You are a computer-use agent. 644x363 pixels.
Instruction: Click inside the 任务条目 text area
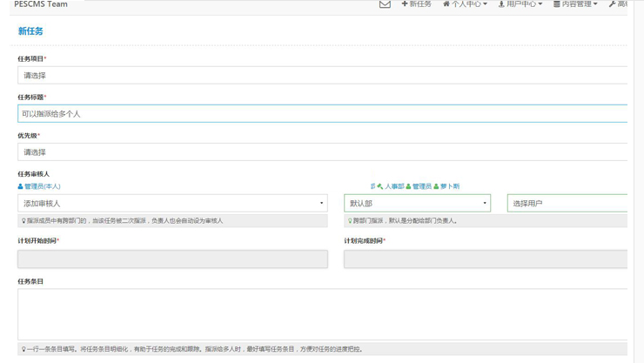[322, 314]
